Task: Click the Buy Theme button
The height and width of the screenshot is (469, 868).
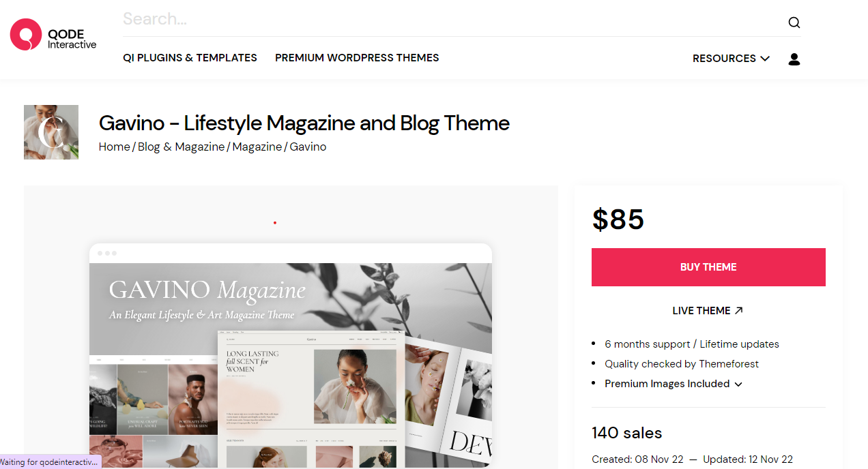Action: point(708,267)
